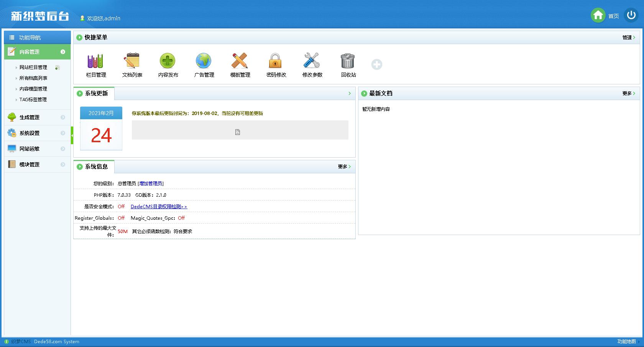Open the 模板管理 ruler and pencil icon
644x347 pixels.
[240, 61]
